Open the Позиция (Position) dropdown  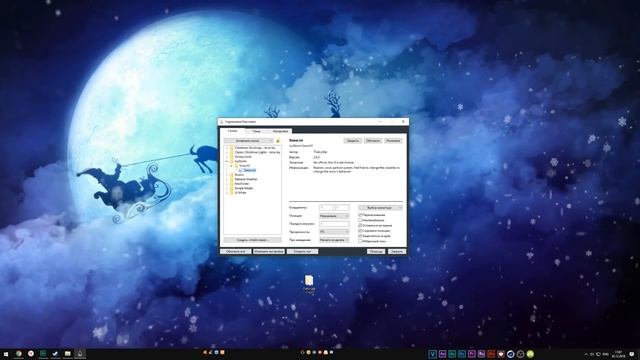pyautogui.click(x=334, y=216)
